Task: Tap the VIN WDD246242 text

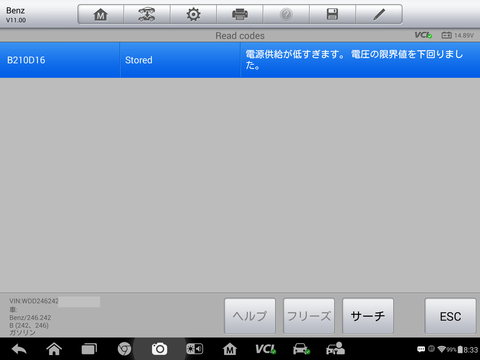Action: 34,301
